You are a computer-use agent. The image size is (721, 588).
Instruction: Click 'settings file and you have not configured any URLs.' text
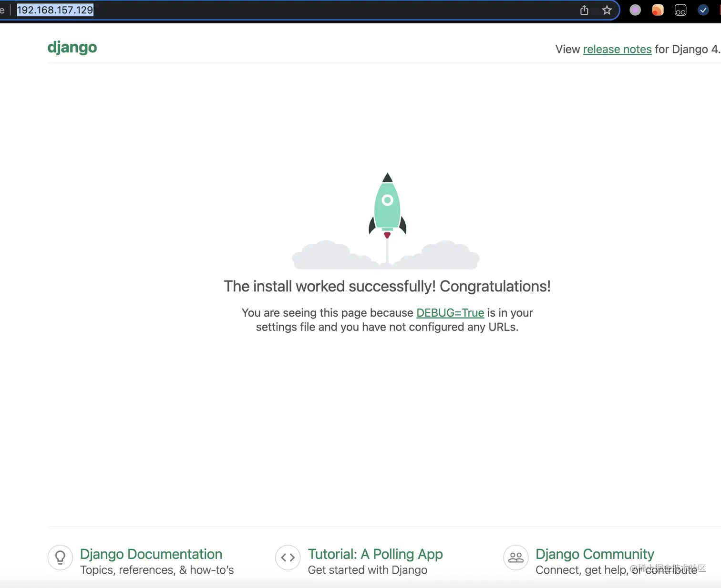click(x=387, y=327)
